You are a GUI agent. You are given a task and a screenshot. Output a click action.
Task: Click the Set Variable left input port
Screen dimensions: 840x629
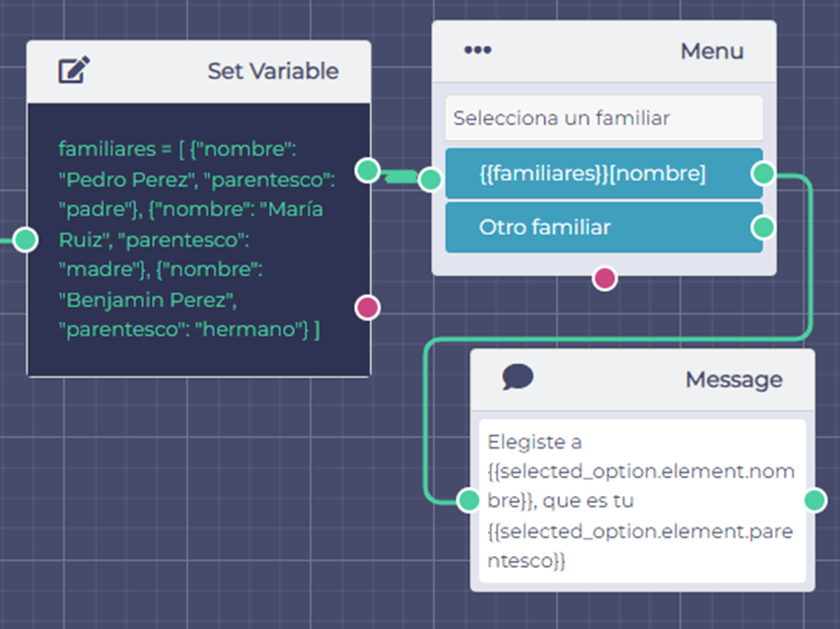[26, 239]
